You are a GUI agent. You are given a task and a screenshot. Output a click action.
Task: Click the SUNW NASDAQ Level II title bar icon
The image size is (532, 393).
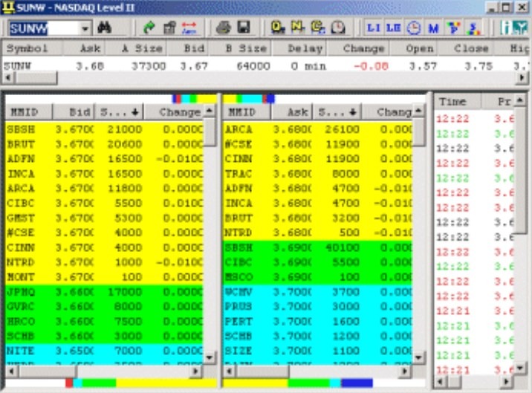8,7
